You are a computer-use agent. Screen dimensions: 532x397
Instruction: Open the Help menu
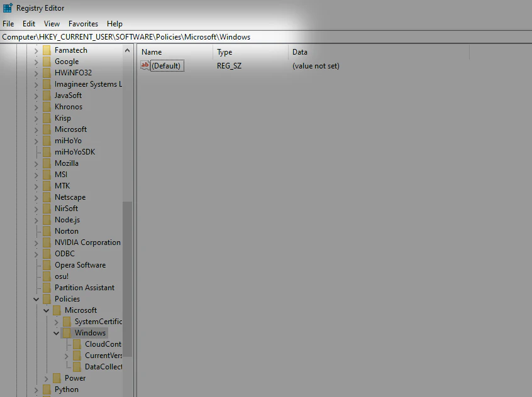point(114,24)
